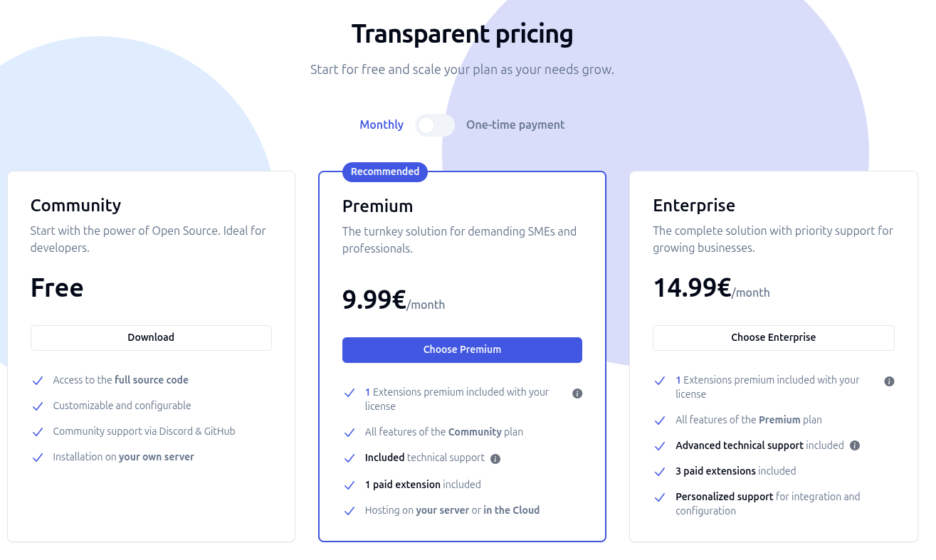Click the Enterprise plan heading
This screenshot has height=560, width=936.
(x=694, y=206)
